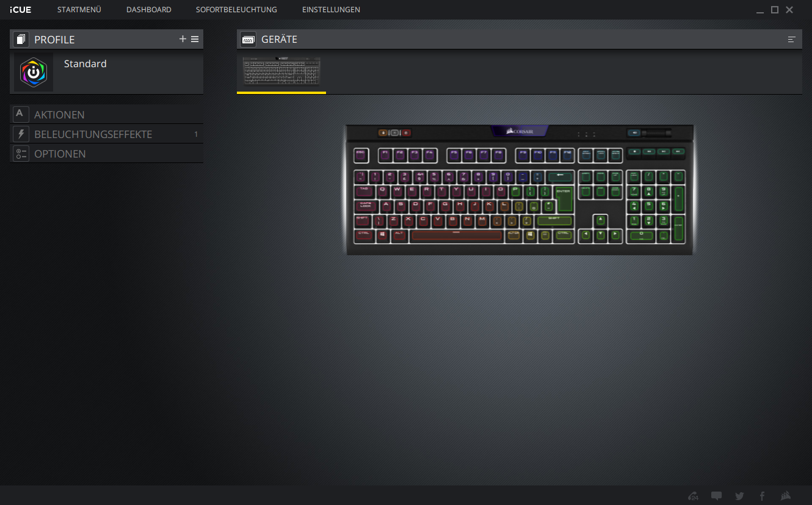
Task: Expand the Beleuchtungseffekte section
Action: pyautogui.click(x=106, y=134)
